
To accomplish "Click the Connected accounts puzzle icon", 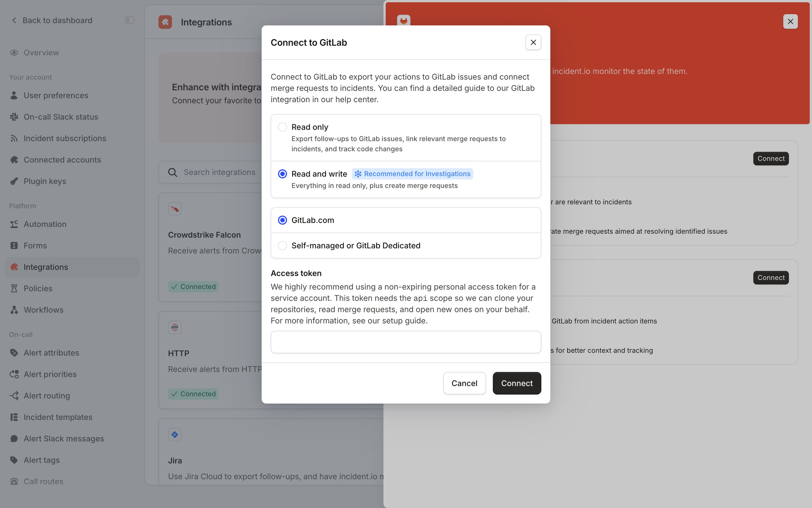I will click(14, 160).
